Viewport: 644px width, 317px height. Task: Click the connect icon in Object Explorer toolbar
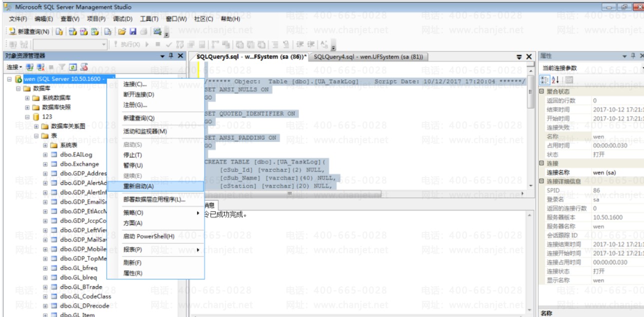[x=29, y=67]
